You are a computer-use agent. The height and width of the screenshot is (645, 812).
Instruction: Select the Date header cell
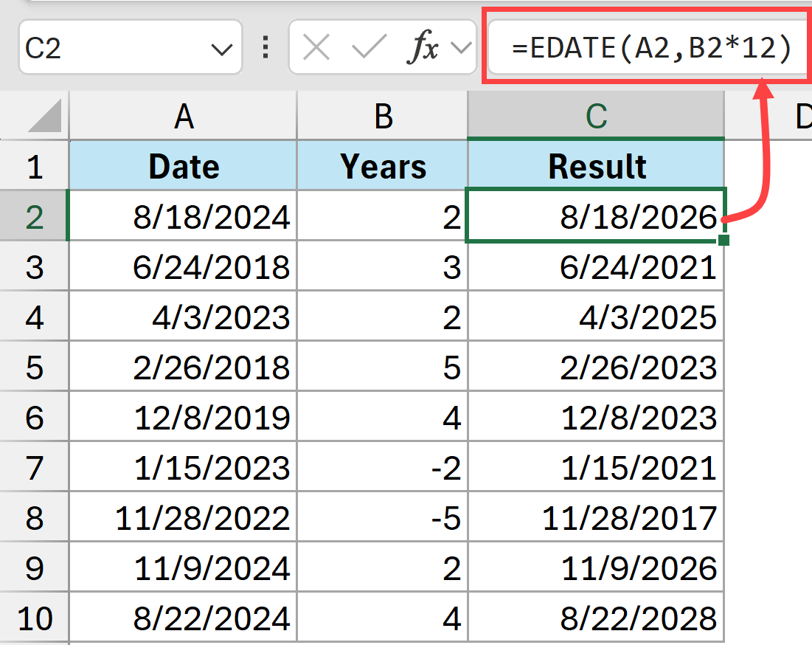tap(182, 166)
